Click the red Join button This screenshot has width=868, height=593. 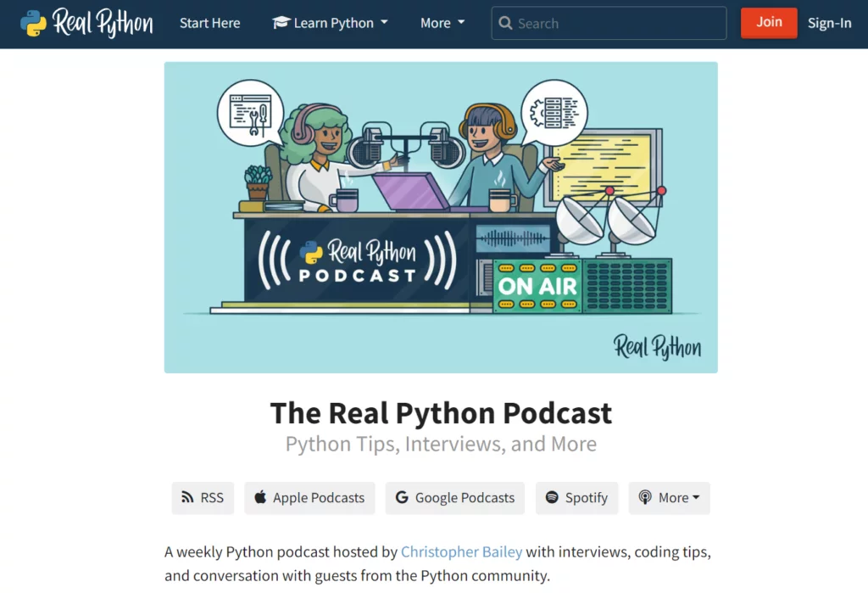(769, 23)
